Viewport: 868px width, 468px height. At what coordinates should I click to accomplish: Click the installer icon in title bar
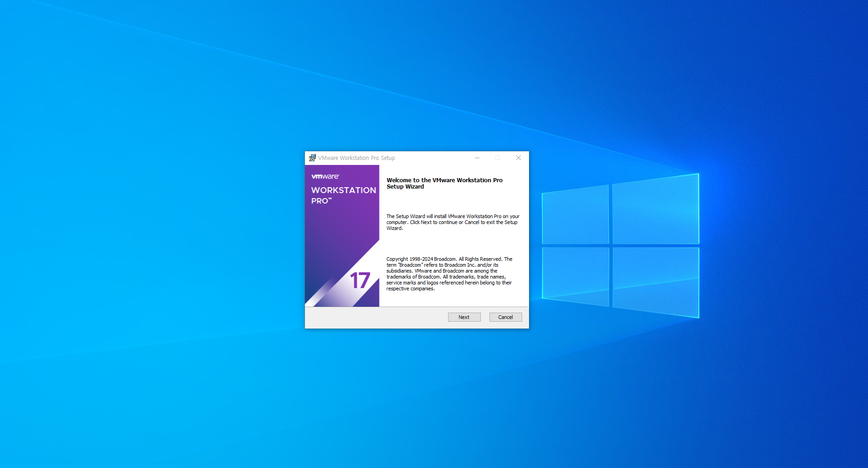pyautogui.click(x=312, y=158)
